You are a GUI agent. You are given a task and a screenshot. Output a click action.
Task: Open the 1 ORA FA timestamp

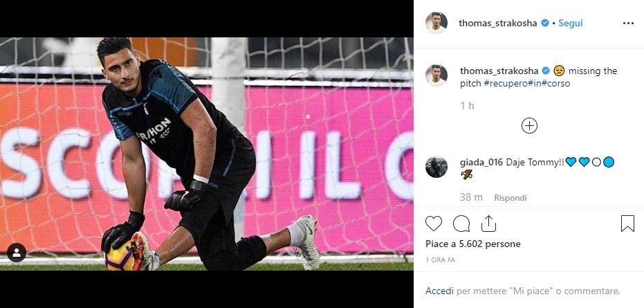click(x=440, y=260)
